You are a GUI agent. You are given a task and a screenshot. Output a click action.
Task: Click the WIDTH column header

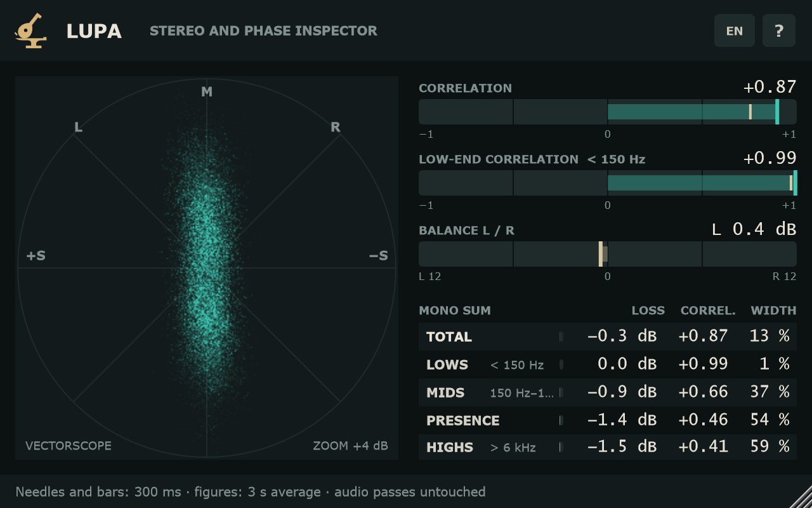pos(773,311)
